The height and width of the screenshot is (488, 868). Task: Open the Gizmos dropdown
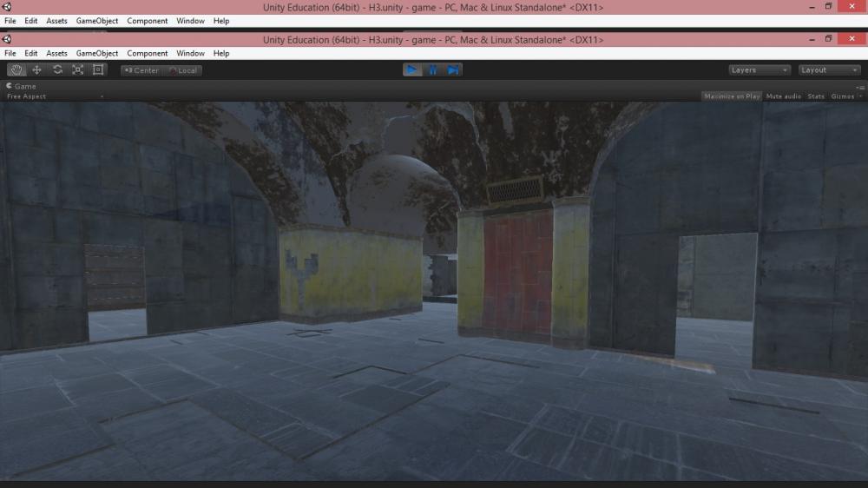845,96
